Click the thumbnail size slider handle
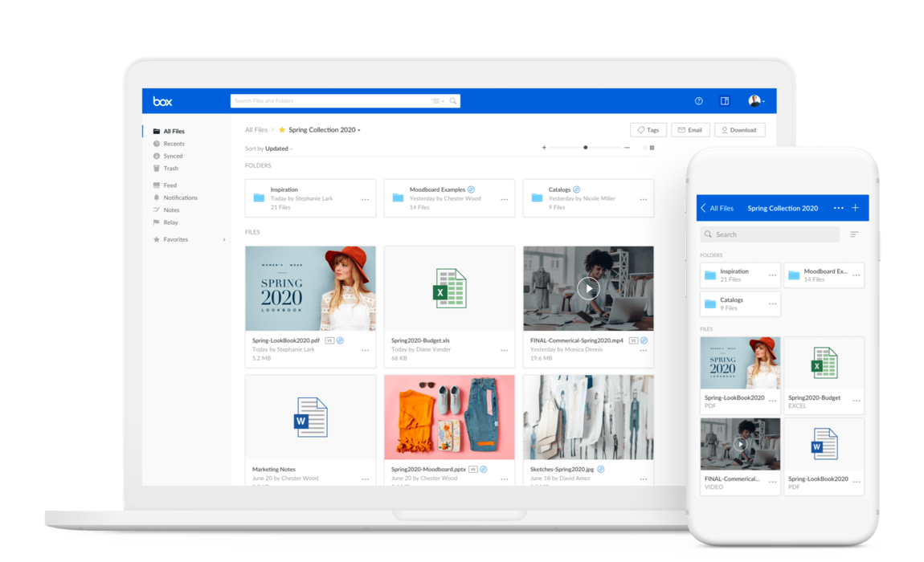This screenshot has width=924, height=562. click(585, 148)
